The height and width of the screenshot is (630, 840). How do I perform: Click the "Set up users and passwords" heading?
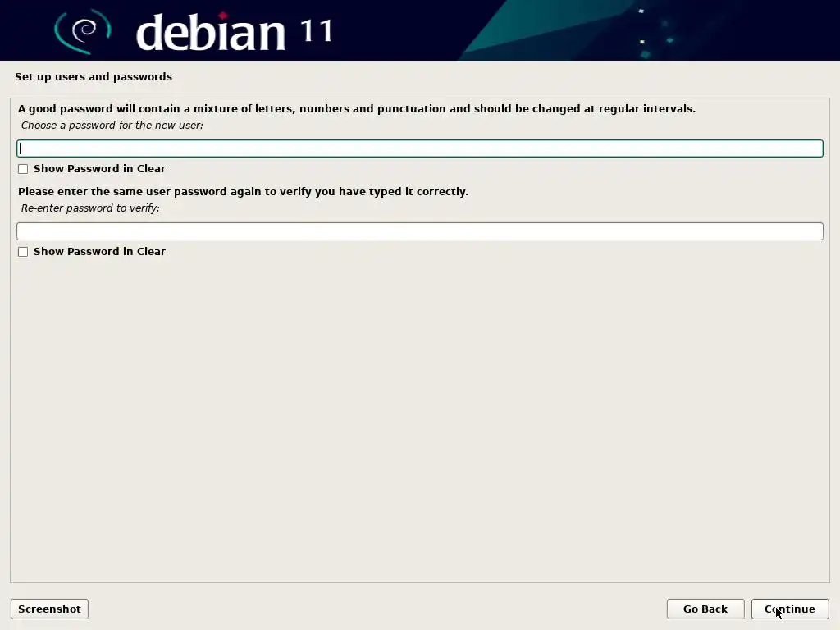tap(94, 76)
